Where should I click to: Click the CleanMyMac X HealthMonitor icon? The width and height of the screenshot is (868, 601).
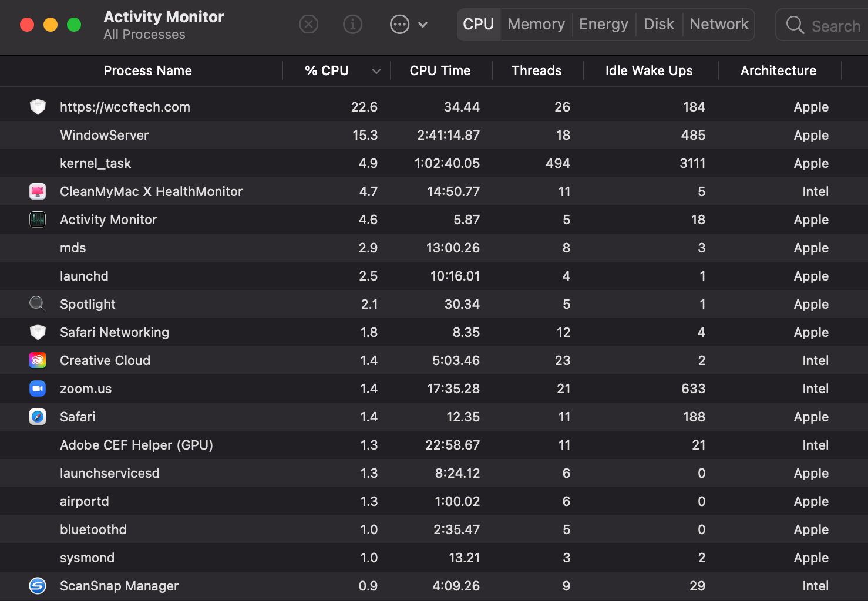point(38,191)
